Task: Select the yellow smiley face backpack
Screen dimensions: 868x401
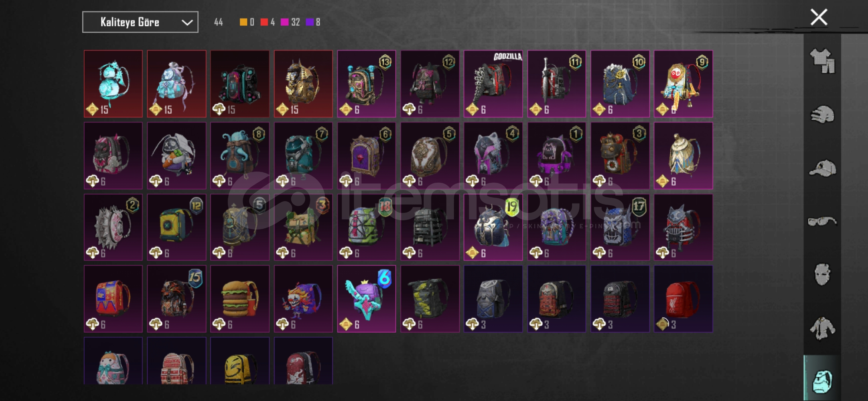Action: [240, 361]
